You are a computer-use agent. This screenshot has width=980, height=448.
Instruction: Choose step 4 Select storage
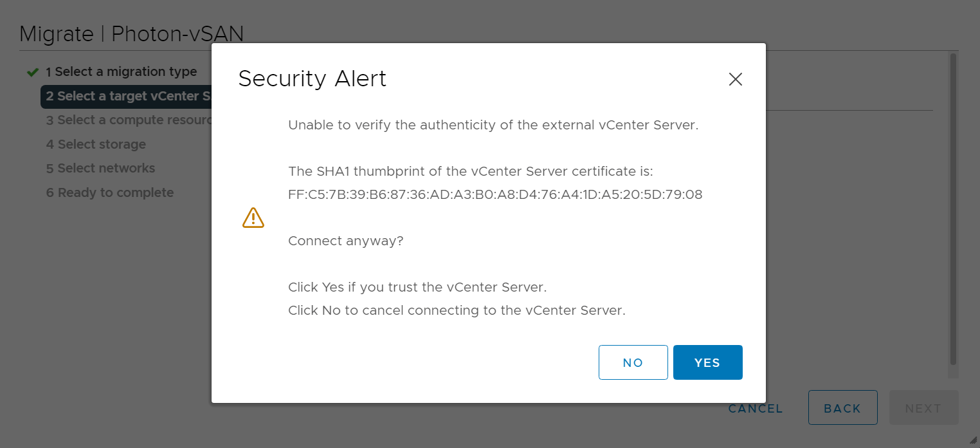point(96,144)
